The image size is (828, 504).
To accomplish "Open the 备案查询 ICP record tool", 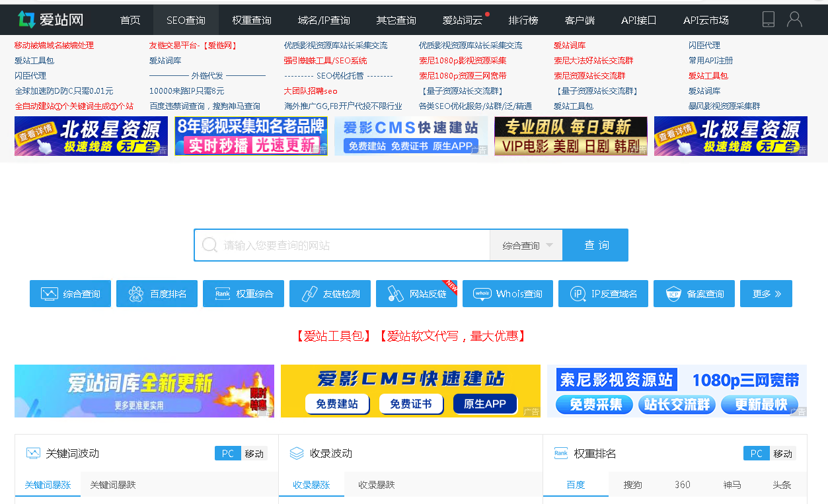I will [x=694, y=293].
